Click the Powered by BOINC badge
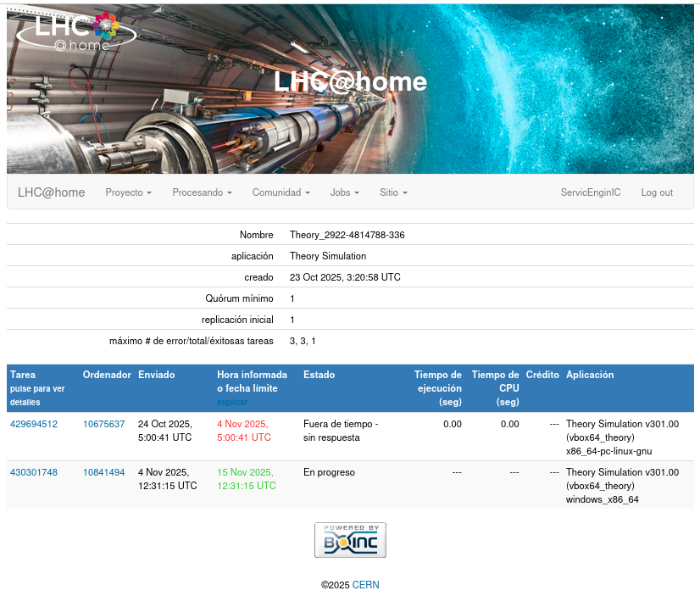Image resolution: width=700 pixels, height=596 pixels. pyautogui.click(x=350, y=540)
